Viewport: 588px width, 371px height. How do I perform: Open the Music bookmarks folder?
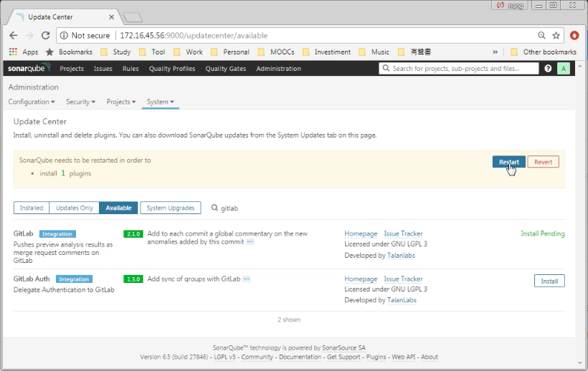(x=374, y=52)
